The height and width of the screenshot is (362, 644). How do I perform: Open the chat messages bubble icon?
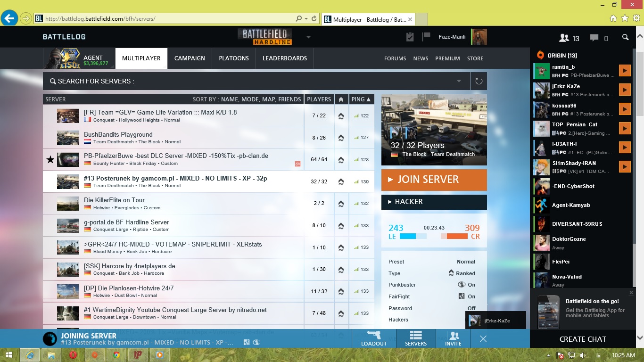(x=599, y=38)
